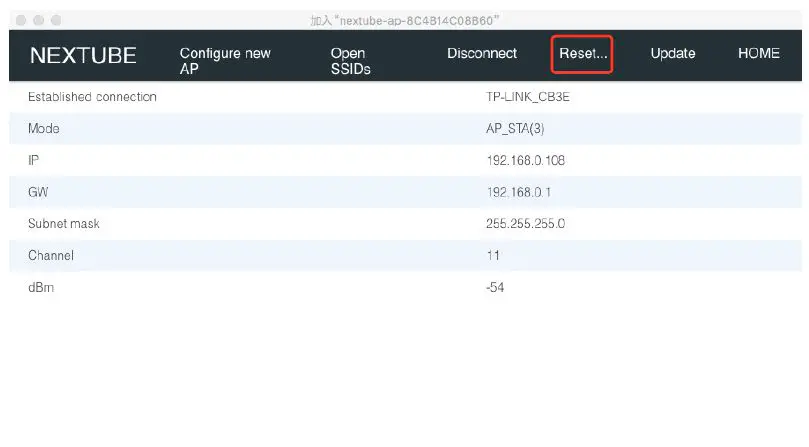Click the Mode row label
This screenshot has width=809, height=447.
[44, 129]
